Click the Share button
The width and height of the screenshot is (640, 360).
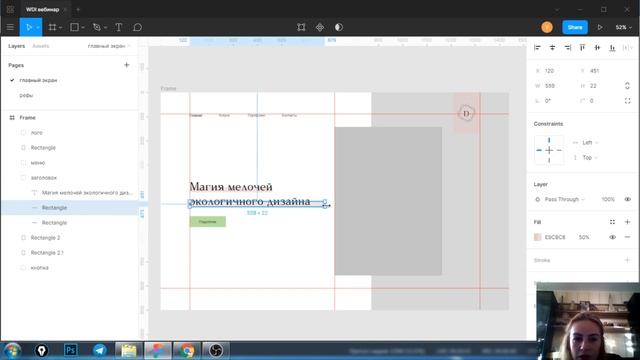pyautogui.click(x=575, y=27)
